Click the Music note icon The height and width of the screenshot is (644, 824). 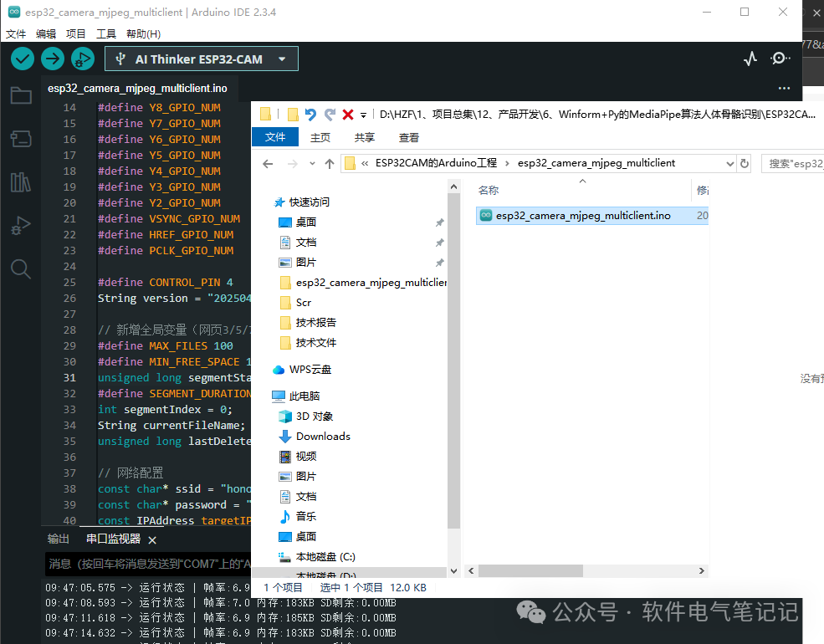coord(284,517)
